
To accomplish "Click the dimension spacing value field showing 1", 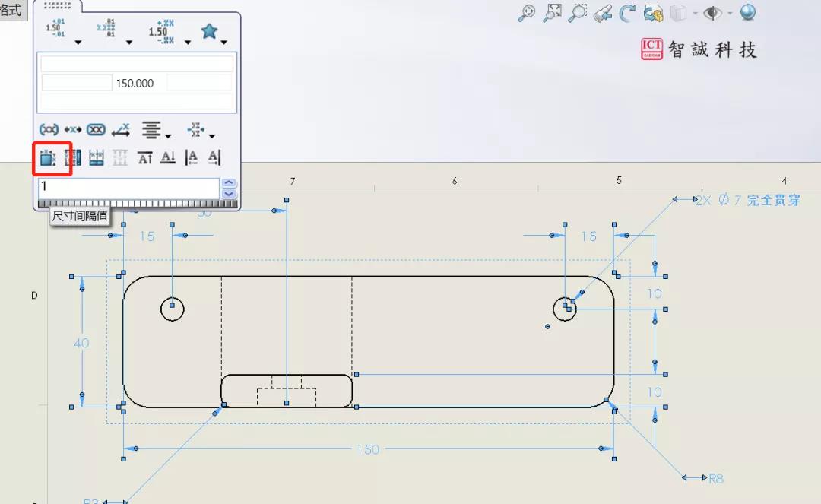I will (128, 187).
